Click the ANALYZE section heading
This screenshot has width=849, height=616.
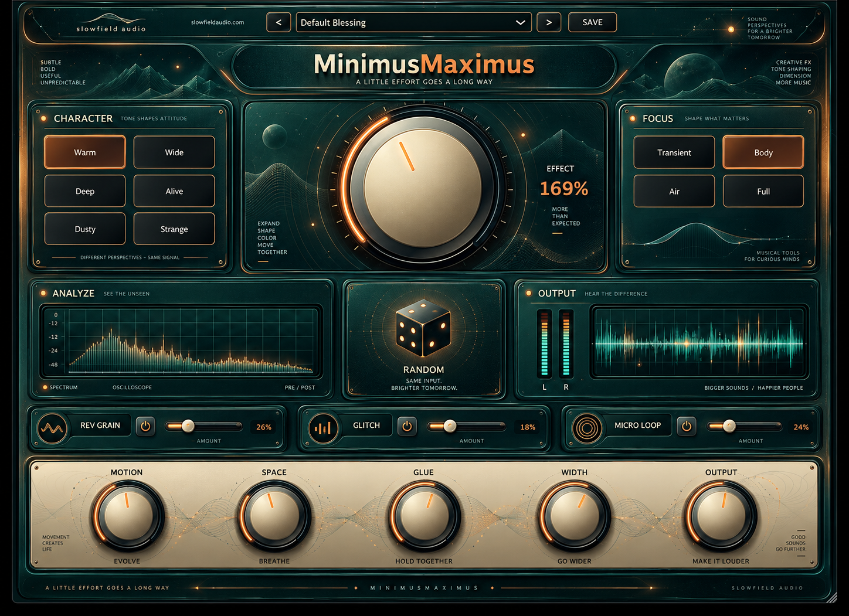(73, 293)
